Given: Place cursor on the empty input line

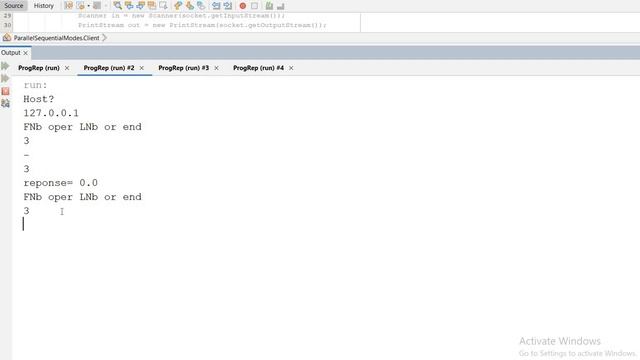Looking at the screenshot, I should (x=23, y=224).
